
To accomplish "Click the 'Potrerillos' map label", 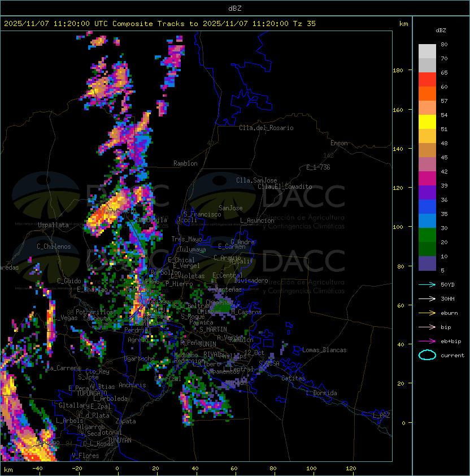I will pyautogui.click(x=94, y=312).
